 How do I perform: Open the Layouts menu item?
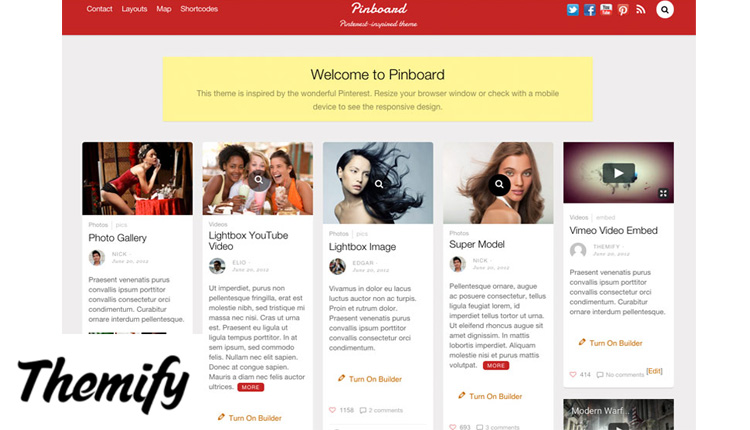[134, 9]
